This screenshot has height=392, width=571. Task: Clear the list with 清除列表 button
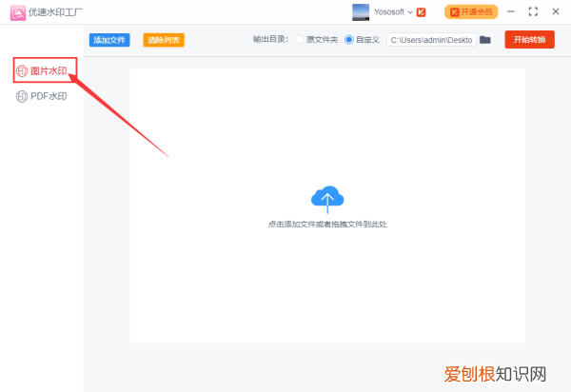pos(164,40)
